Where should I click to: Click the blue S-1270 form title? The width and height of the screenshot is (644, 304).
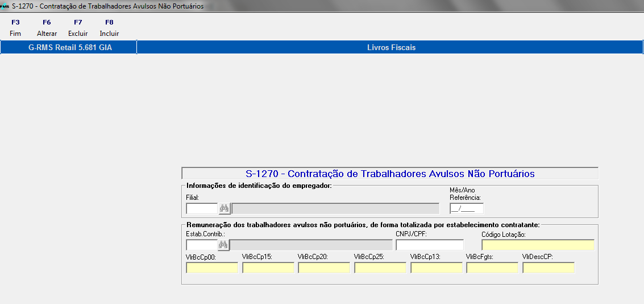(390, 174)
